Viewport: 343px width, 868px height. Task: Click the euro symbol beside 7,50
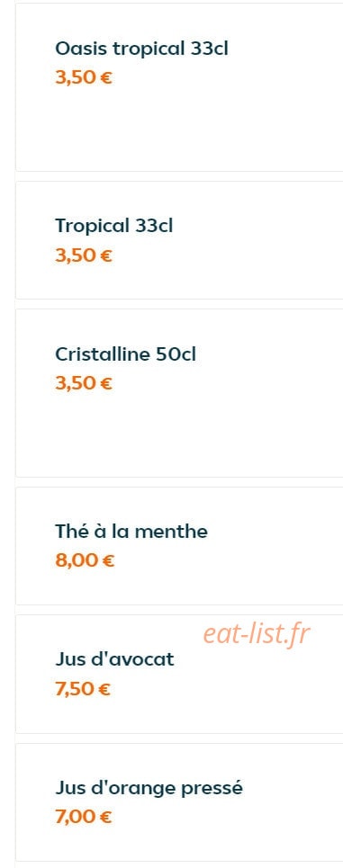point(104,690)
